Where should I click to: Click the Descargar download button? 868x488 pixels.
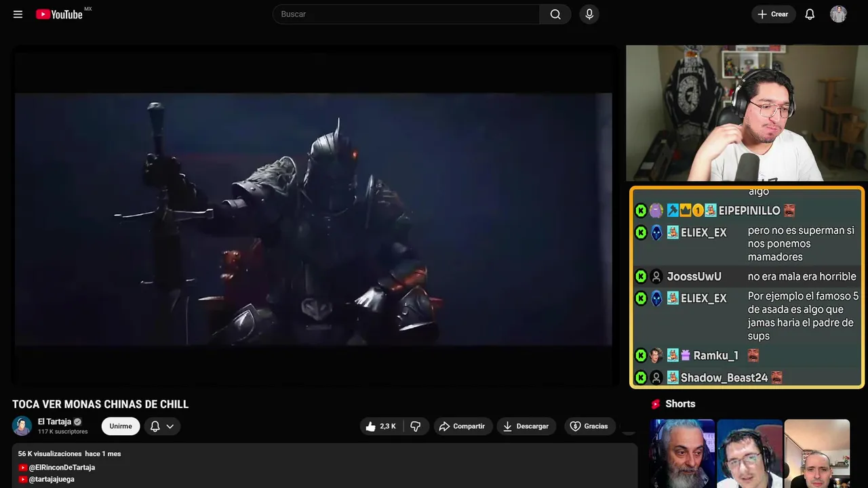tap(526, 426)
